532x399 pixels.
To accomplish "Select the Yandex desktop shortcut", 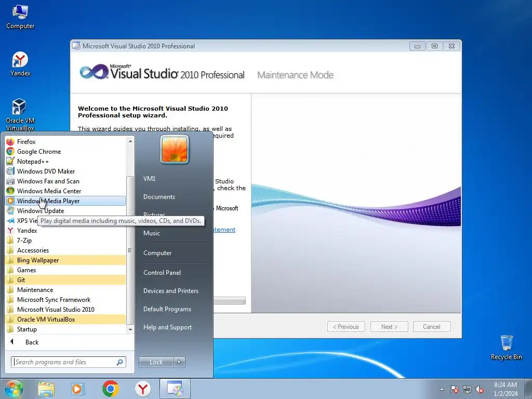I will tap(20, 64).
